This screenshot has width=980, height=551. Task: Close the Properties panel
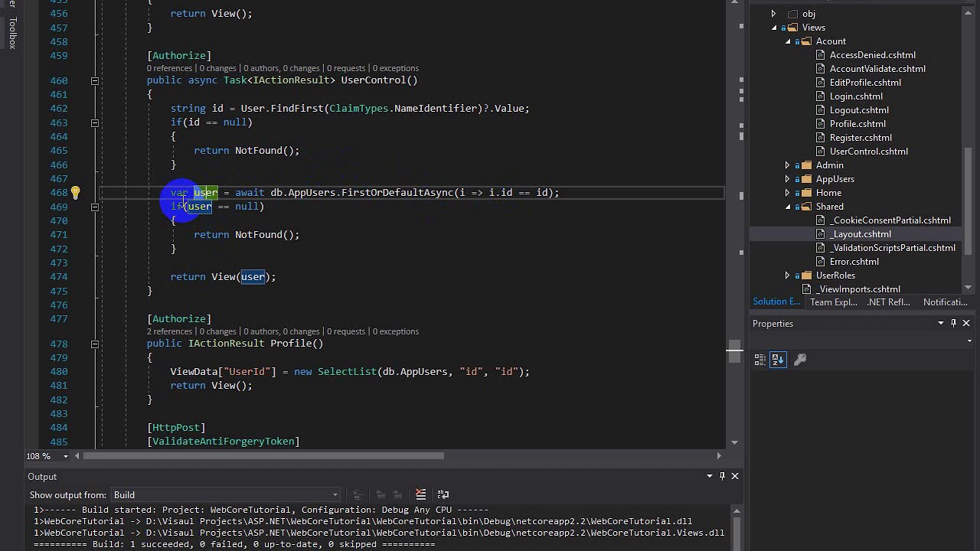point(966,323)
